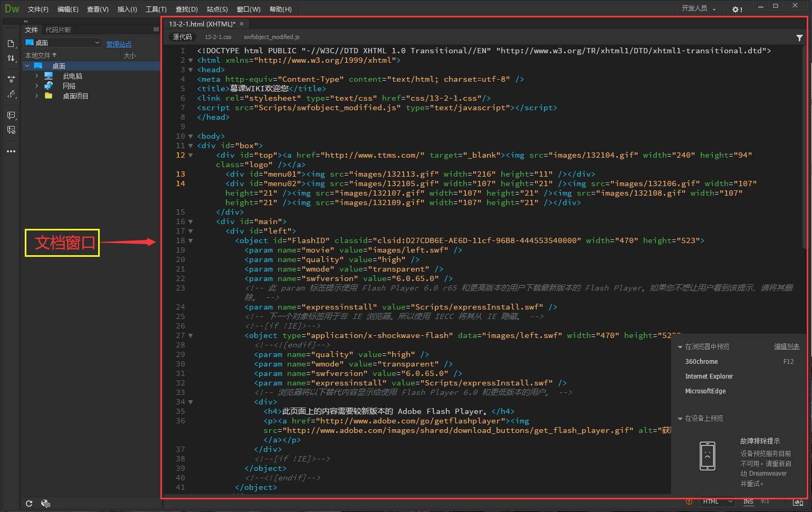Open related file 13-2-1.css
The width and height of the screenshot is (812, 512).
(x=218, y=37)
